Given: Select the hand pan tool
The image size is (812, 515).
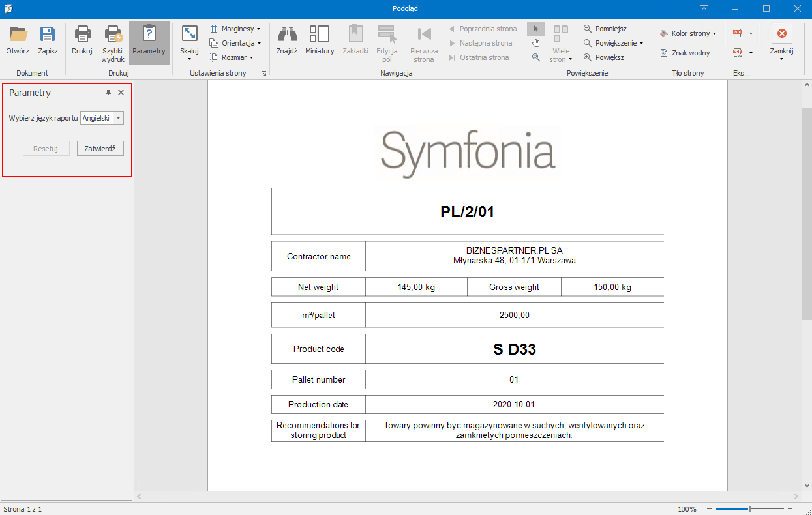Looking at the screenshot, I should pyautogui.click(x=536, y=43).
